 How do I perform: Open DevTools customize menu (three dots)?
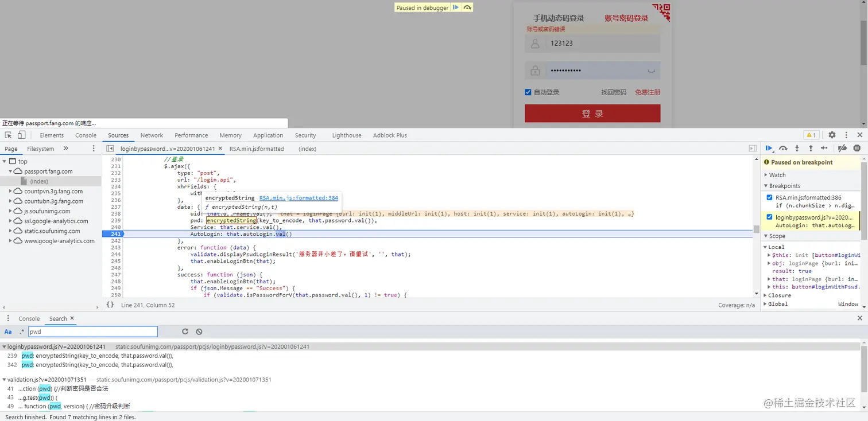846,135
